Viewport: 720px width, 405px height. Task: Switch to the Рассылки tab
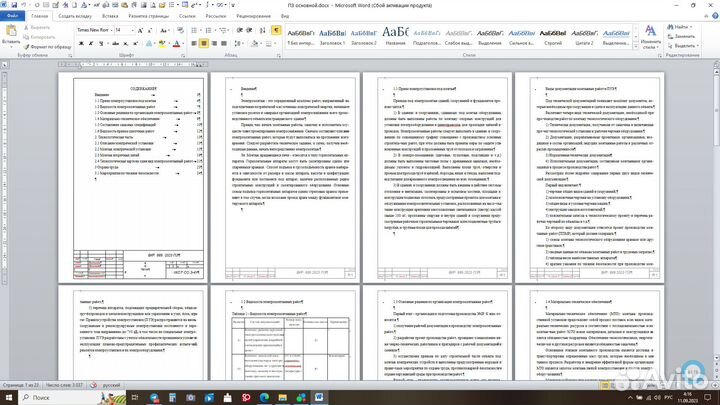[x=215, y=16]
